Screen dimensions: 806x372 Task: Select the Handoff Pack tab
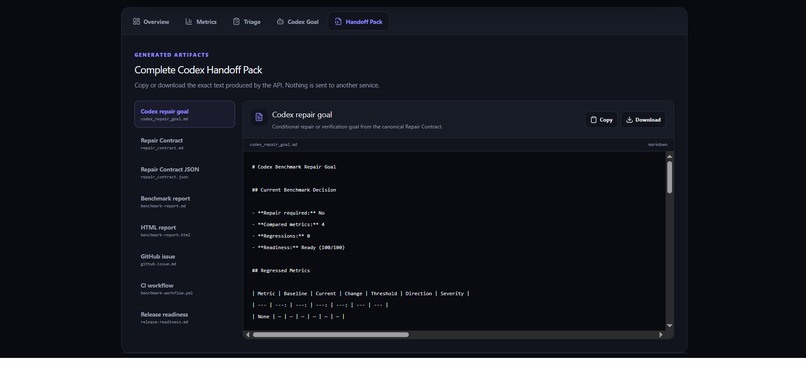358,22
